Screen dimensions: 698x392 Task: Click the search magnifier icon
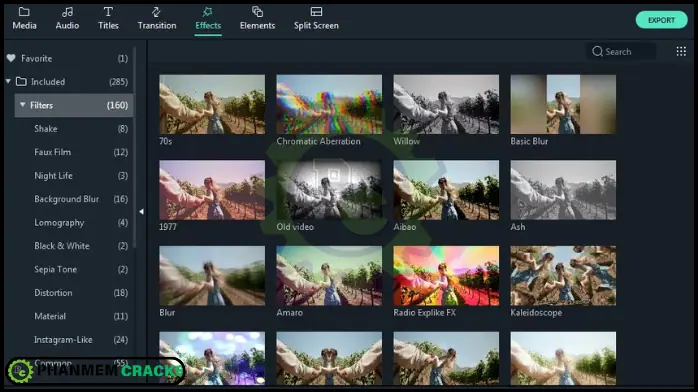point(597,52)
